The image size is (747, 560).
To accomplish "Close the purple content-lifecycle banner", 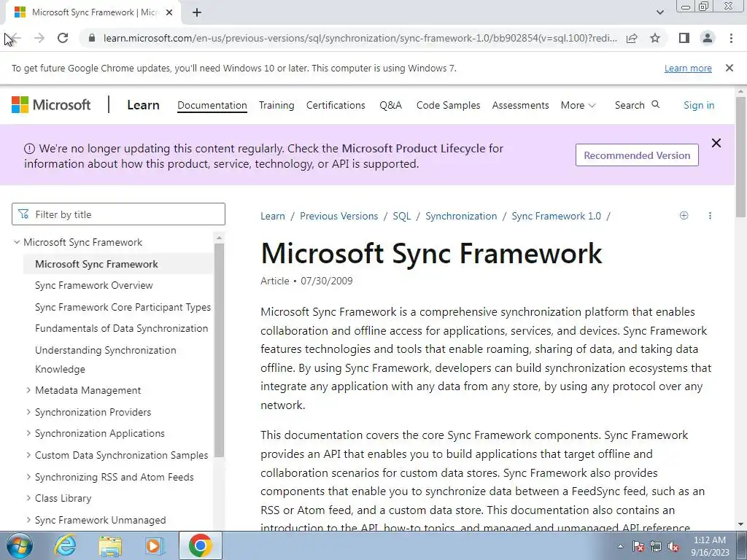I will coord(716,143).
